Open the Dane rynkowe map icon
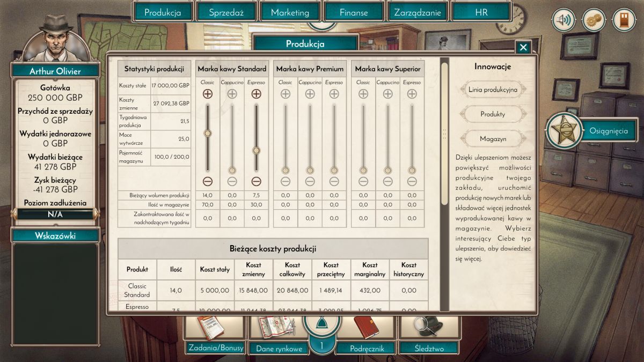 [x=276, y=327]
